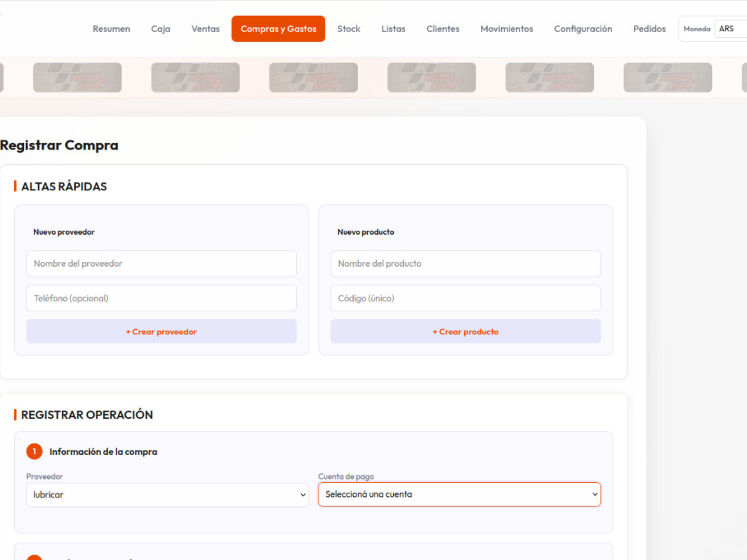
Task: Open the Stock tab
Action: pos(349,29)
